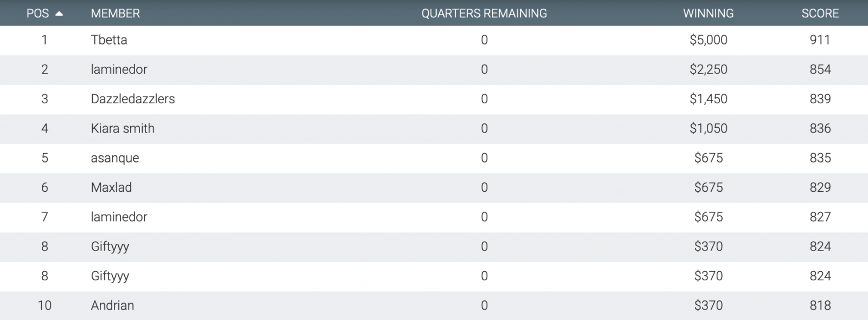Click the $2,250 winning amount
The width and height of the screenshot is (868, 320).
click(x=708, y=70)
